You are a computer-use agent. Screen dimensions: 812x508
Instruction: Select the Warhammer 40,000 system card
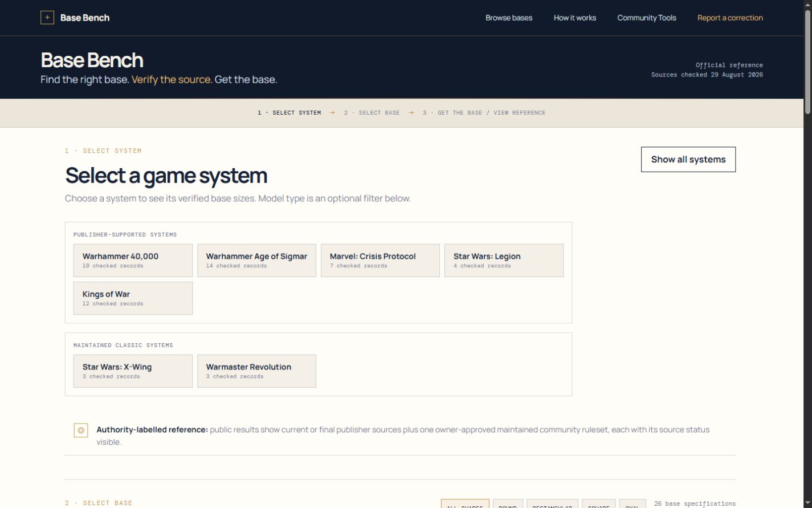pos(133,261)
